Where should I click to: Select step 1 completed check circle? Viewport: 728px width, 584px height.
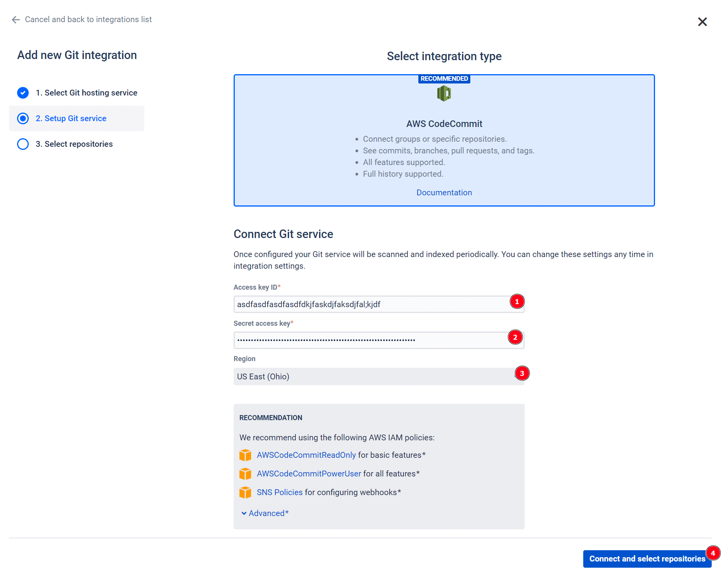pos(23,93)
